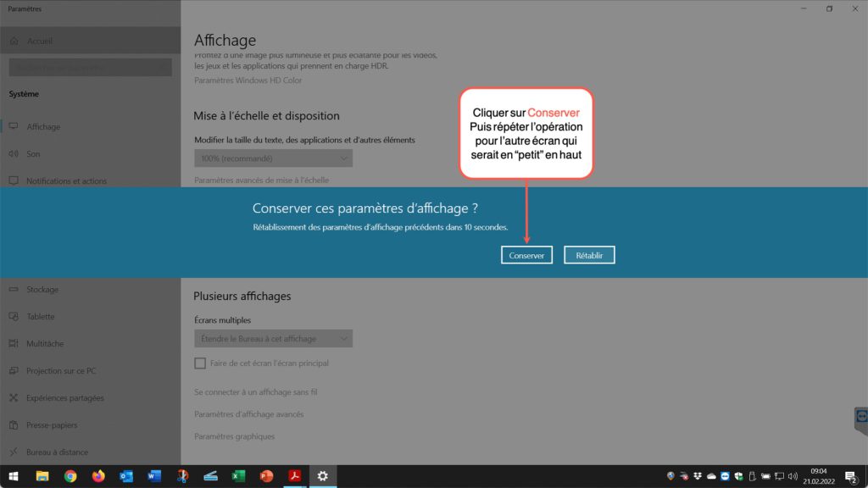Open the notification center with 2 alerts
This screenshot has width=868, height=488.
click(850, 476)
